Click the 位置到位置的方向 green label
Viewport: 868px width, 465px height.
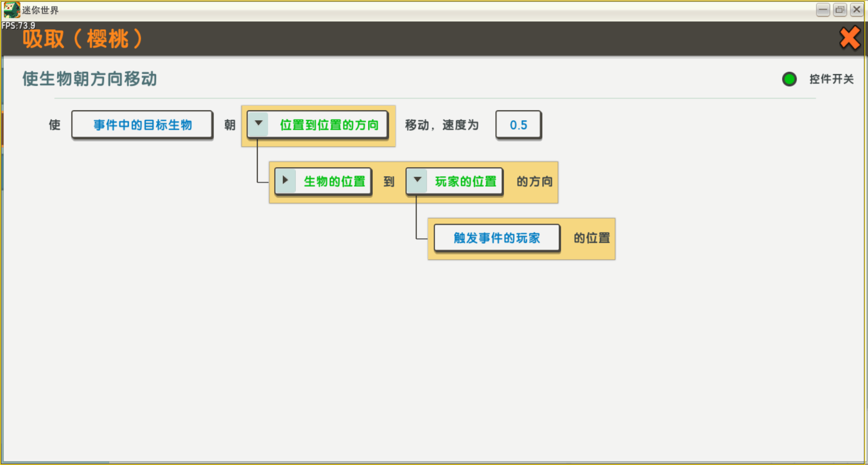click(329, 125)
